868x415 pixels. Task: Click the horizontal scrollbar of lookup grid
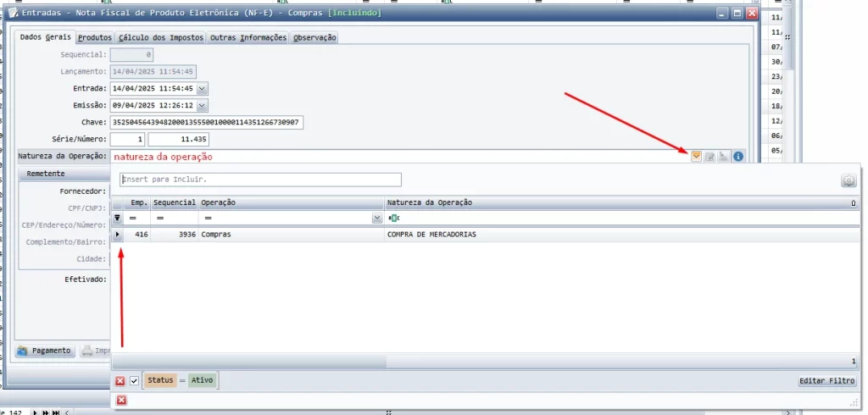[248, 362]
